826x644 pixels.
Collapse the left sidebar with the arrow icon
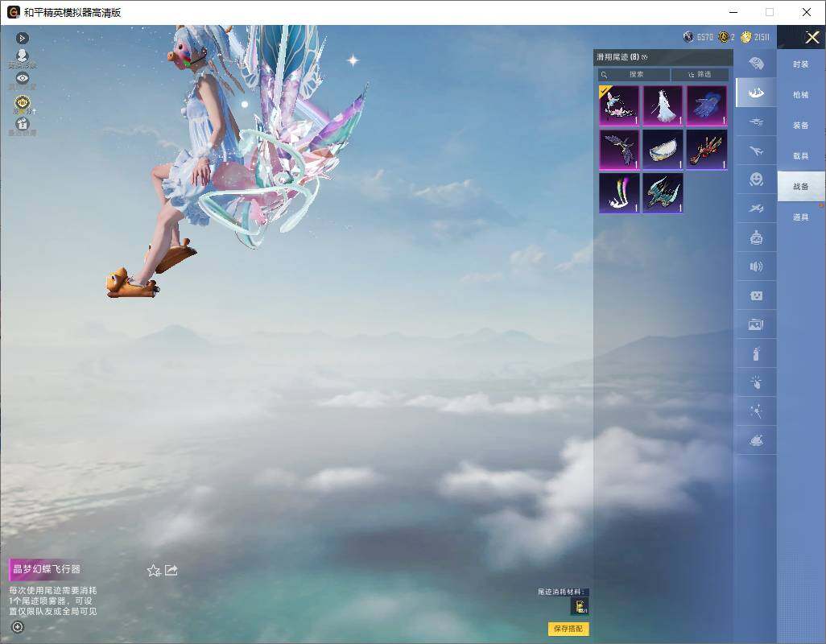tap(22, 38)
